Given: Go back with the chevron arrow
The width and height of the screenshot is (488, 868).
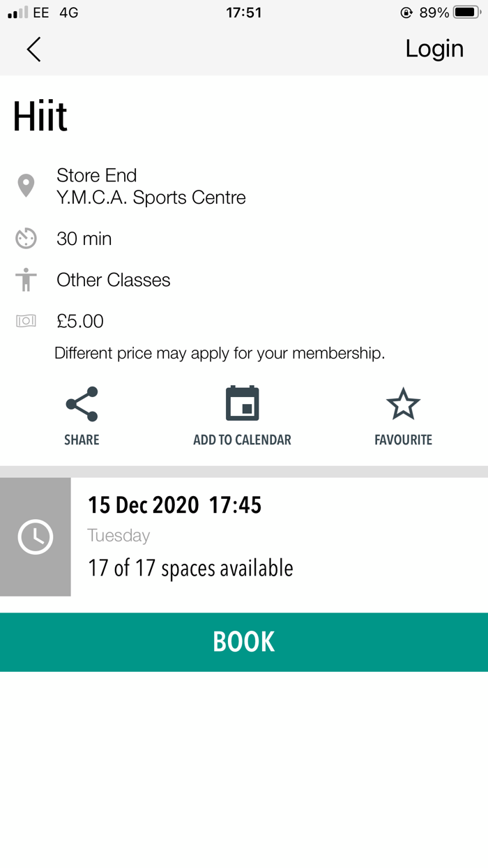Looking at the screenshot, I should point(33,49).
